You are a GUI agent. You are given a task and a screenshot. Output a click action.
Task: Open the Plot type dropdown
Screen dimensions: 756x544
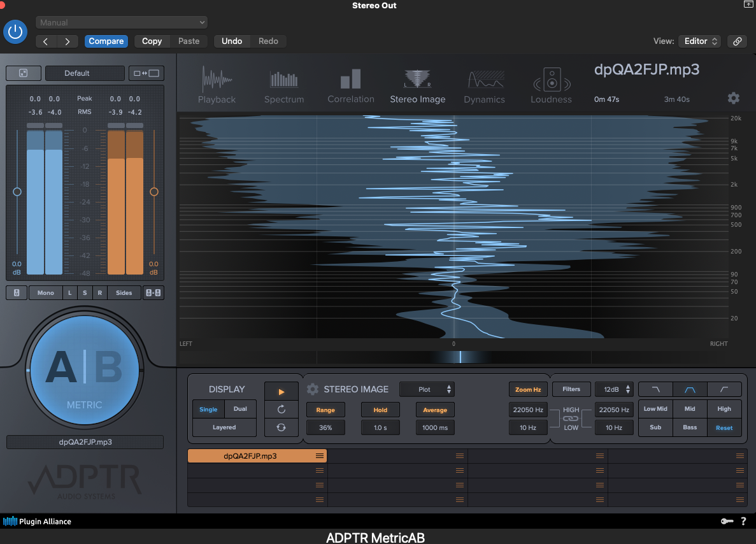click(x=427, y=389)
